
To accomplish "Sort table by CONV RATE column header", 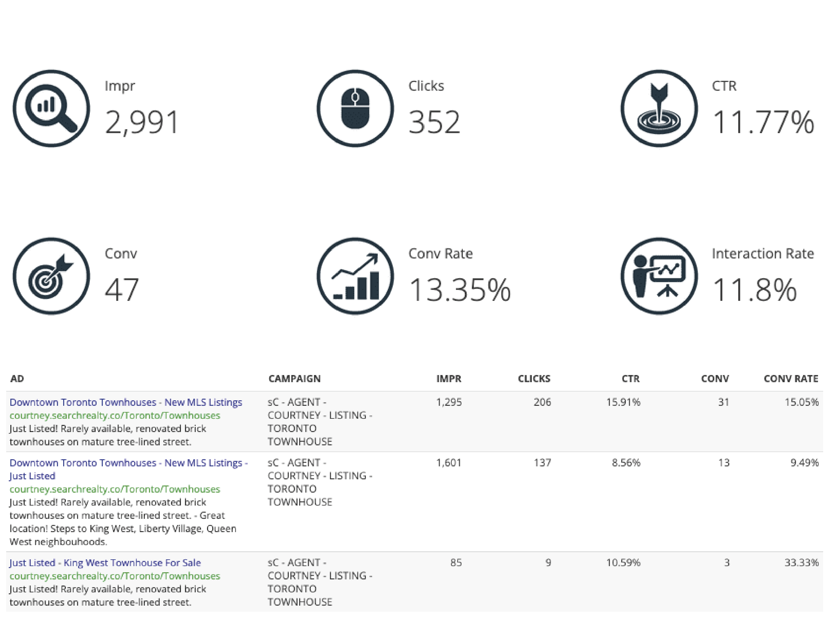I will pos(791,378).
